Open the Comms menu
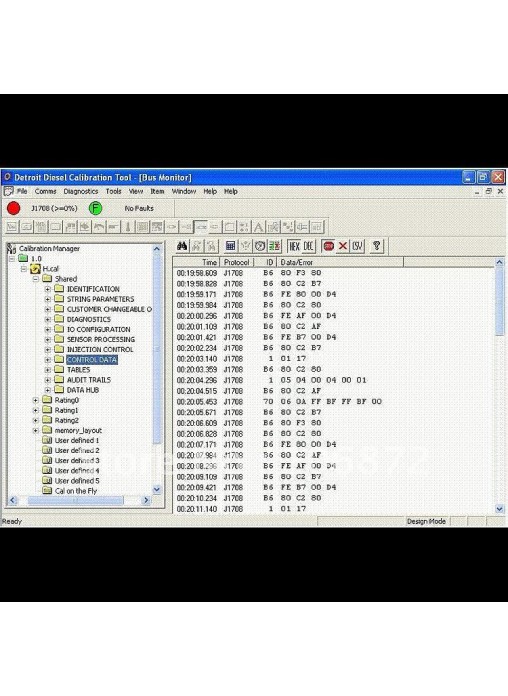This screenshot has height=696, width=508. click(45, 191)
